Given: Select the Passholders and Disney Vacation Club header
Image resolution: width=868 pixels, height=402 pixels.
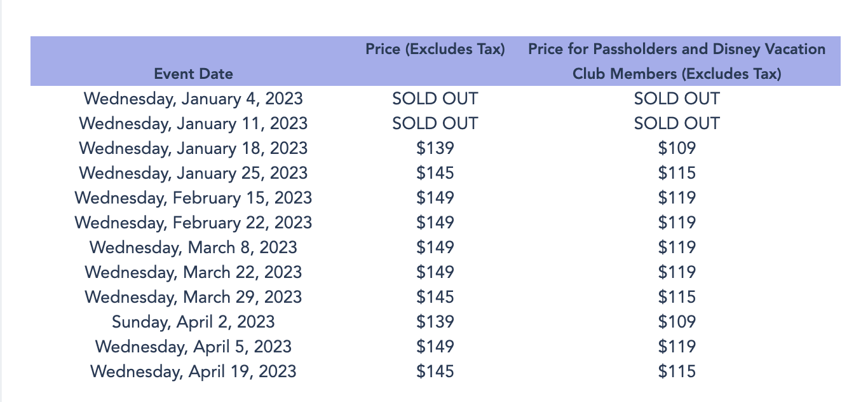Looking at the screenshot, I should [677, 61].
